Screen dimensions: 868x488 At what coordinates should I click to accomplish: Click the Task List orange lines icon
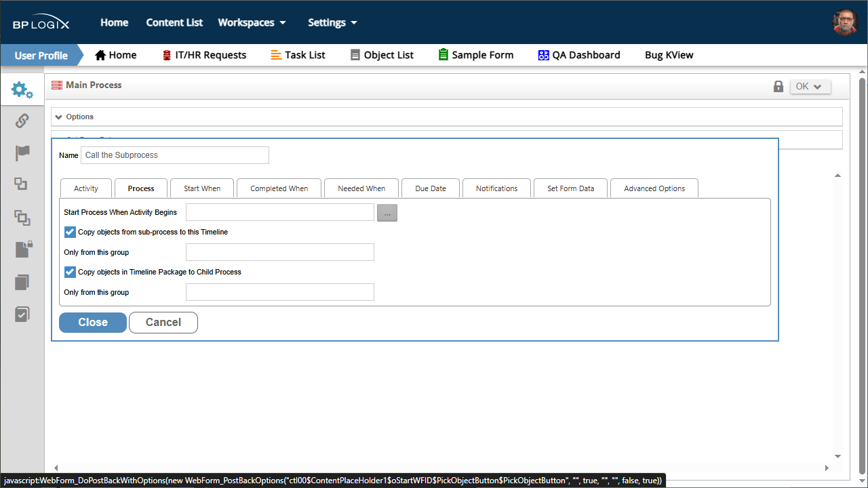coord(276,55)
